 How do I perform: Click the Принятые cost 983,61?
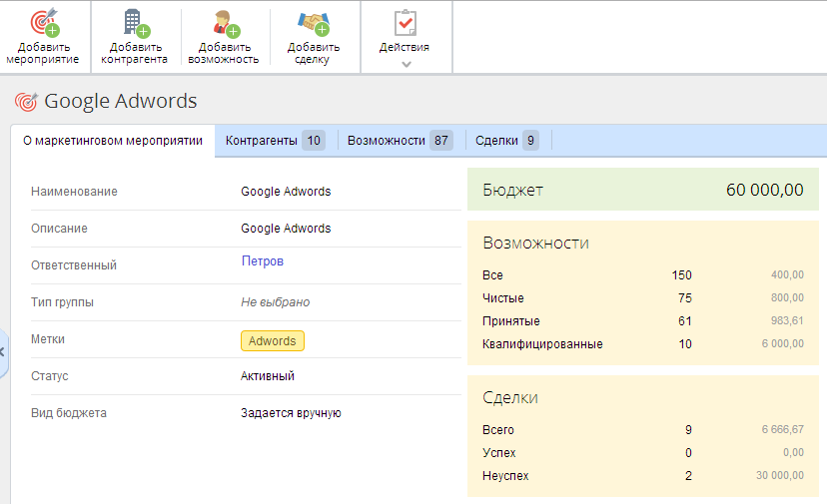787,320
